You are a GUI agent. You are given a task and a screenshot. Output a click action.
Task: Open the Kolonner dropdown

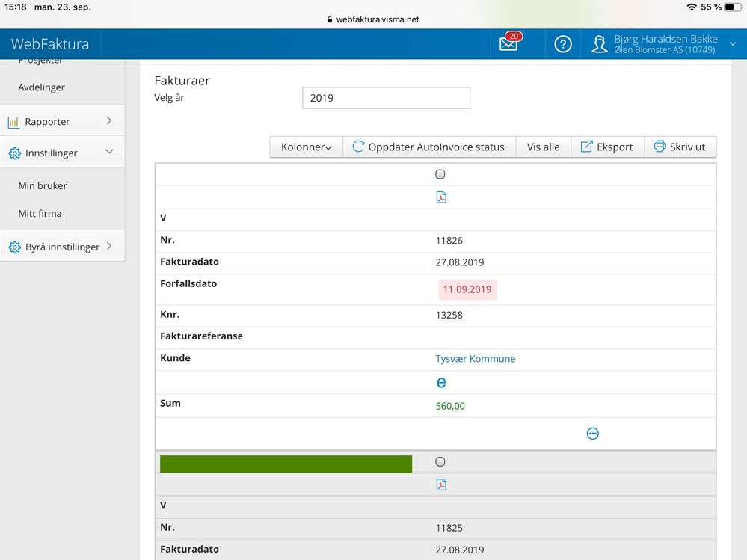[307, 147]
